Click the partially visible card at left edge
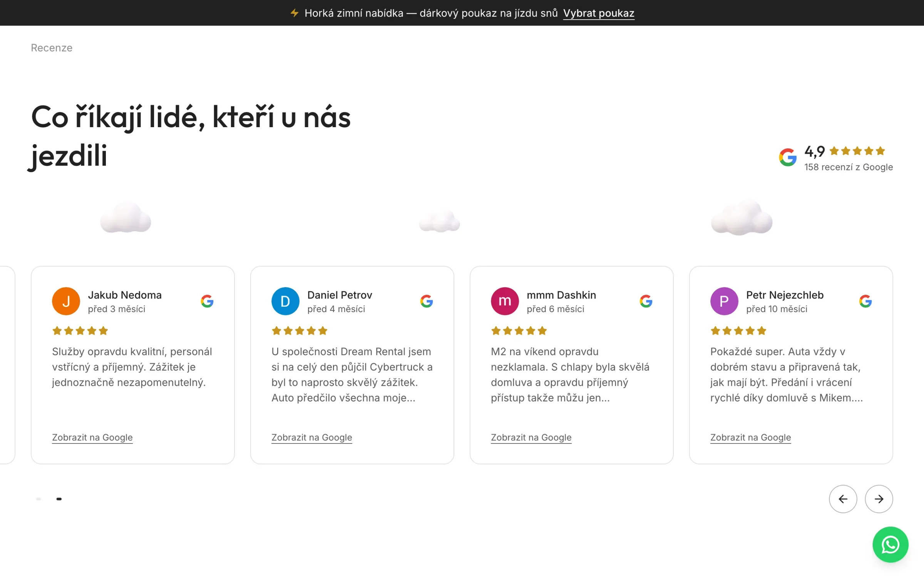The image size is (924, 578). tap(7, 365)
